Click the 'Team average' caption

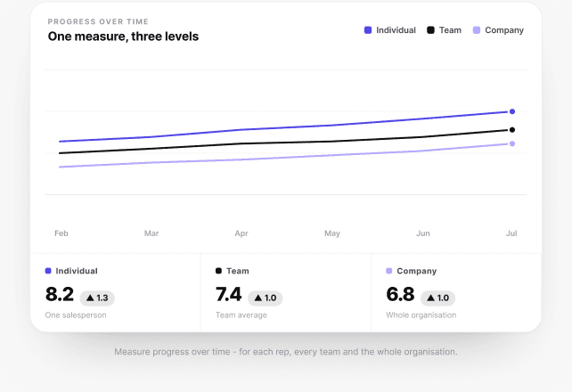(241, 315)
